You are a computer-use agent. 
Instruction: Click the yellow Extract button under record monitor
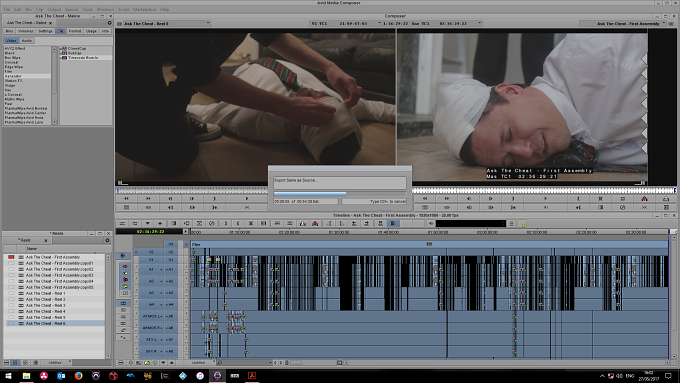point(666,199)
